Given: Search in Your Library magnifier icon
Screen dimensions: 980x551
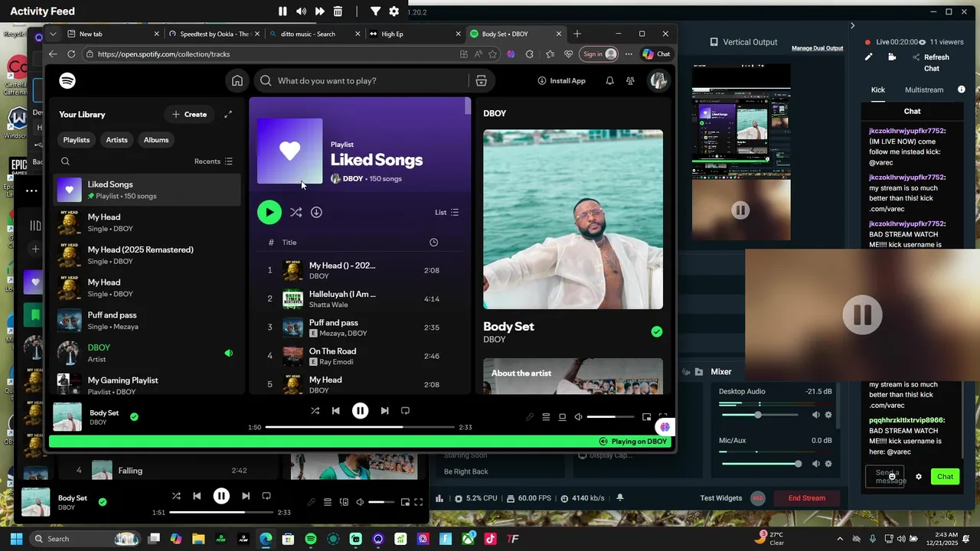Looking at the screenshot, I should click(x=65, y=161).
